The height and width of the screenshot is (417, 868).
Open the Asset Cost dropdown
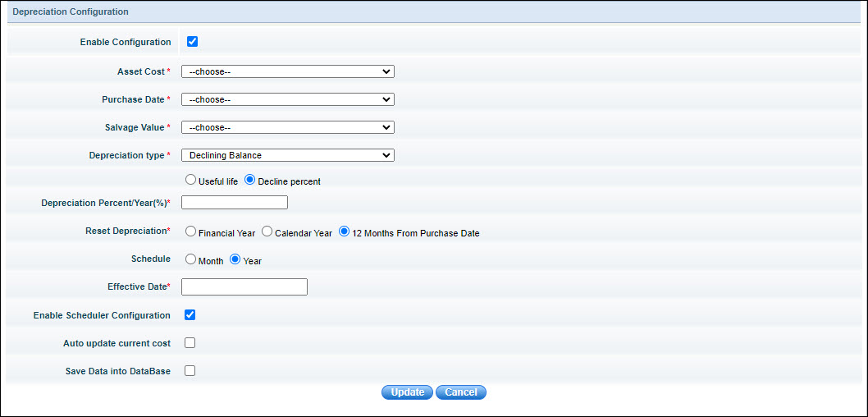click(x=287, y=71)
